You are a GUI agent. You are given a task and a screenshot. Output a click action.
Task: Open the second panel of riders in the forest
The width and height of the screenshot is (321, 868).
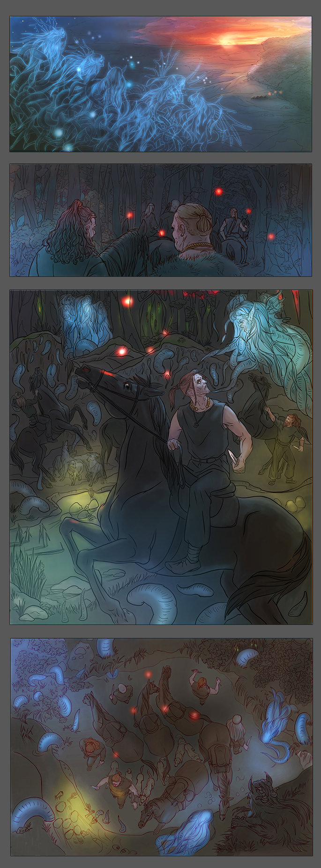click(161, 220)
